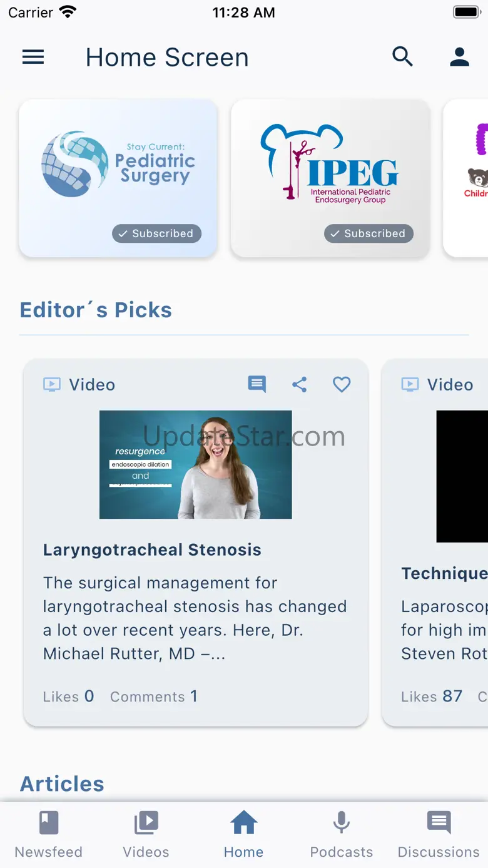Toggle Subscribed on Stay Current Pediatric Surgery

coord(157,233)
